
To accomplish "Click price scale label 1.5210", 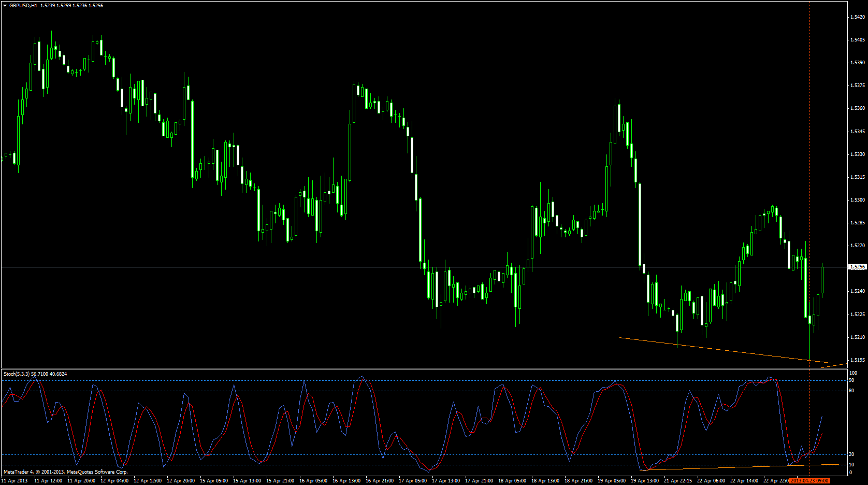I will [858, 337].
